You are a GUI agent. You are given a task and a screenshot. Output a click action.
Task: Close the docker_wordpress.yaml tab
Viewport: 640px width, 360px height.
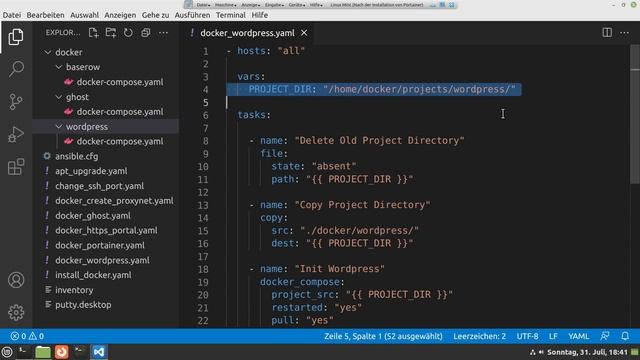[x=304, y=33]
